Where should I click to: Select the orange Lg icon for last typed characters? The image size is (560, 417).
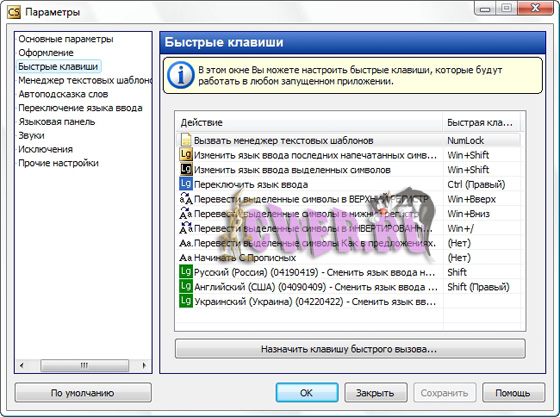(x=186, y=155)
